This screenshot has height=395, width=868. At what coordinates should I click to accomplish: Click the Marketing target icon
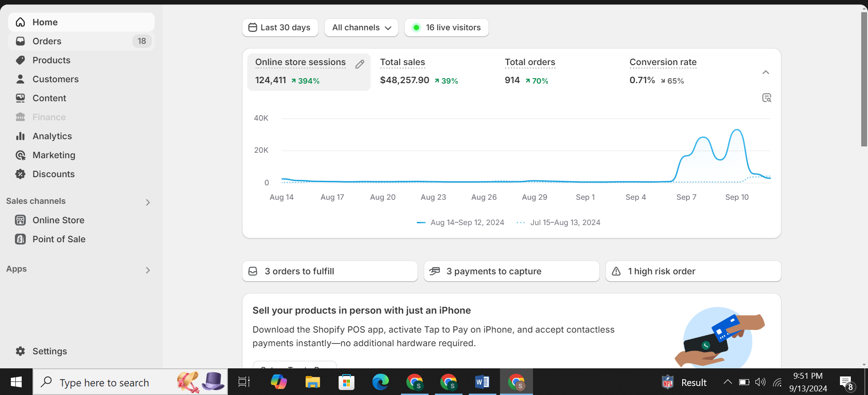click(20, 155)
